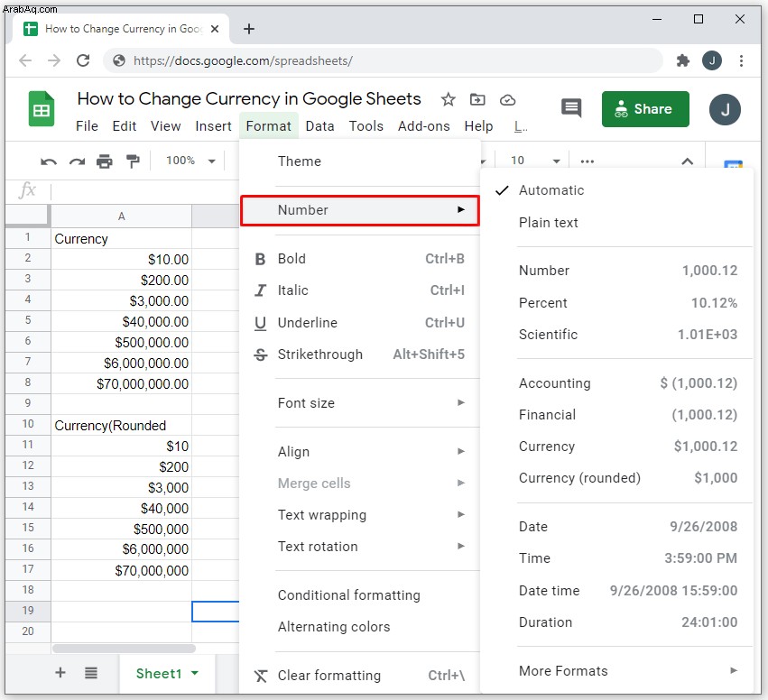Apply the Currency (rounded) format
This screenshot has width=768, height=700.
616,478
